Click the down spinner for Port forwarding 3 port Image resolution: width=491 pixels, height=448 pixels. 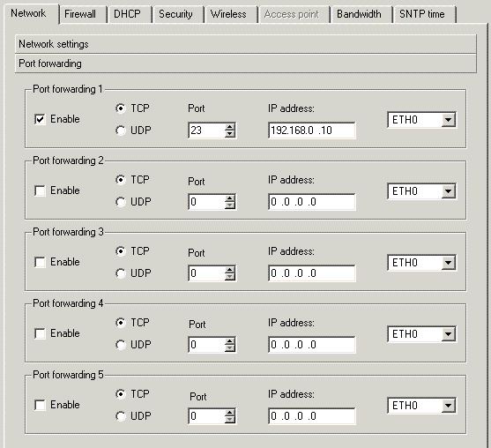click(x=230, y=276)
